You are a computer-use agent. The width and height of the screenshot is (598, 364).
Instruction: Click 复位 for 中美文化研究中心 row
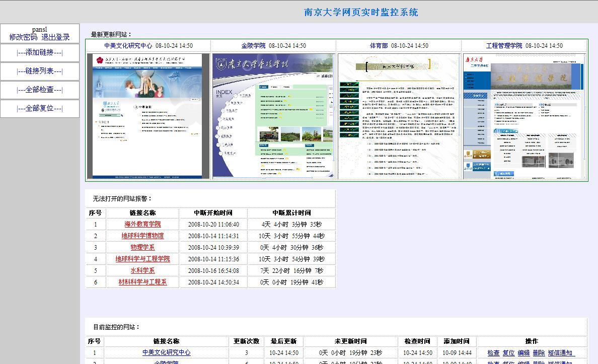[x=508, y=353]
